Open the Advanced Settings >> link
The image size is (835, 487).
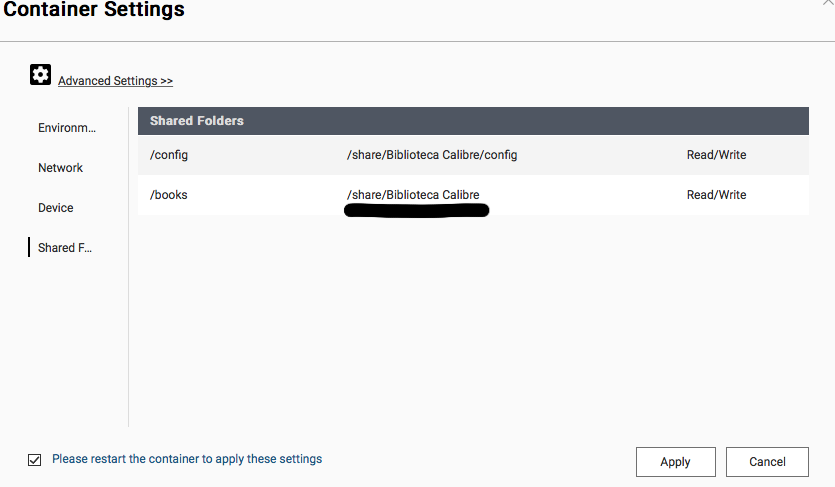click(x=115, y=81)
